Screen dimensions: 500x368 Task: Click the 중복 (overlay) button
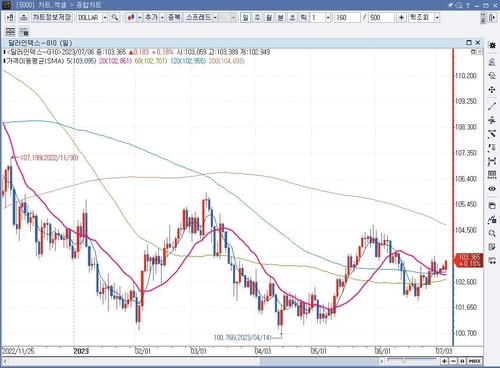(x=174, y=17)
